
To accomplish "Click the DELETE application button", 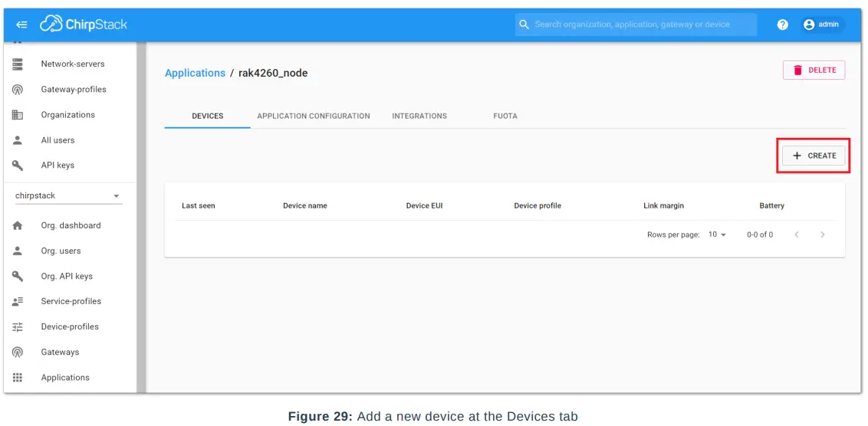I will tap(814, 70).
